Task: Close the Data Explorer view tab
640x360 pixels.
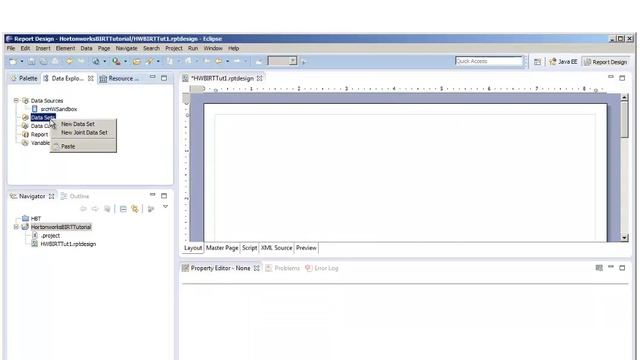Action: pos(91,78)
